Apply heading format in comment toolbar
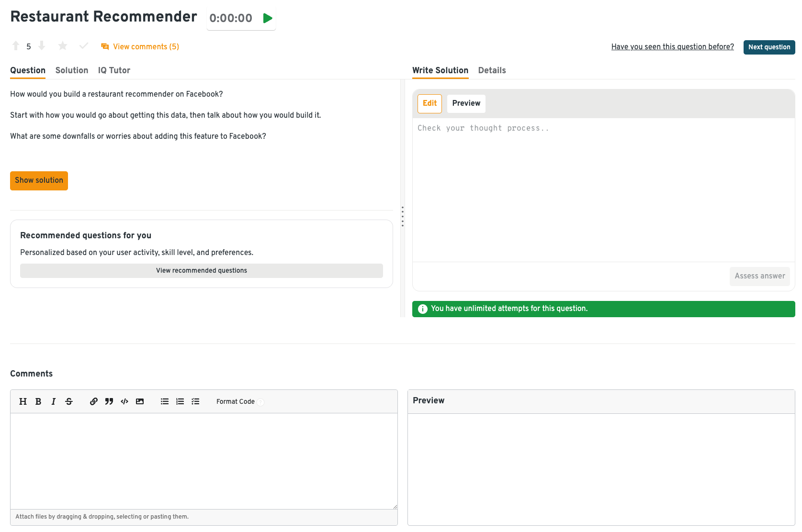The image size is (802, 532). pyautogui.click(x=23, y=401)
